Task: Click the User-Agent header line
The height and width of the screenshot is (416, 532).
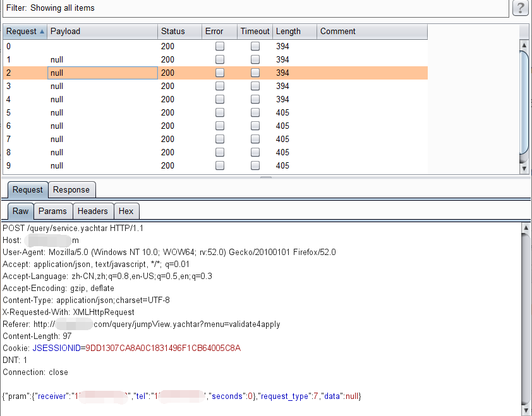Action: coord(169,253)
